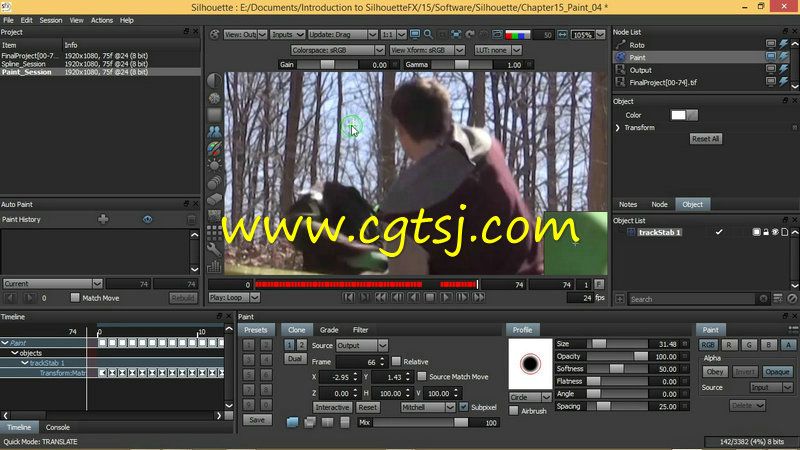The width and height of the screenshot is (800, 450).
Task: Open the Notes tab
Action: (x=628, y=204)
